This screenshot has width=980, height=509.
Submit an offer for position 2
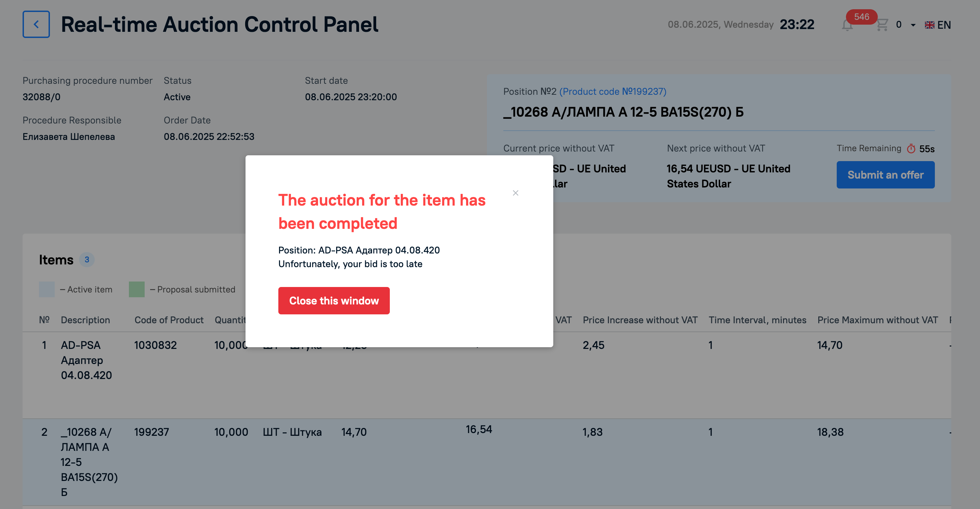tap(885, 175)
